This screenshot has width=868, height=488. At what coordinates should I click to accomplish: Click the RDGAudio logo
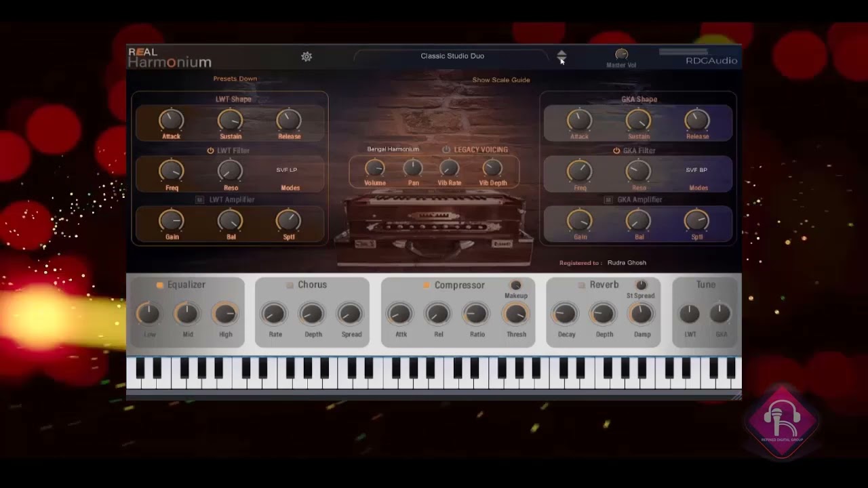pyautogui.click(x=711, y=61)
